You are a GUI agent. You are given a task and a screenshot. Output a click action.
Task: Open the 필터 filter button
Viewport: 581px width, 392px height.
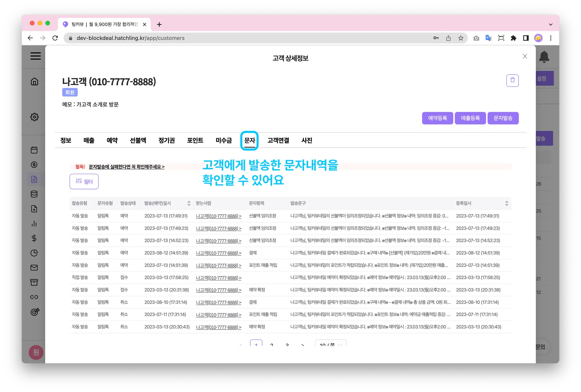tap(84, 181)
